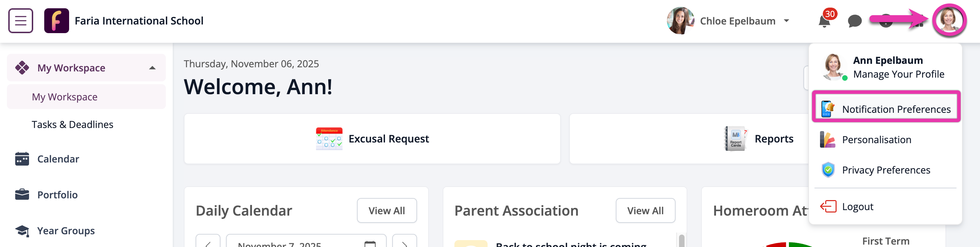
Task: Expand the Chloe Epelbaum account dropdown
Action: [x=788, y=21]
